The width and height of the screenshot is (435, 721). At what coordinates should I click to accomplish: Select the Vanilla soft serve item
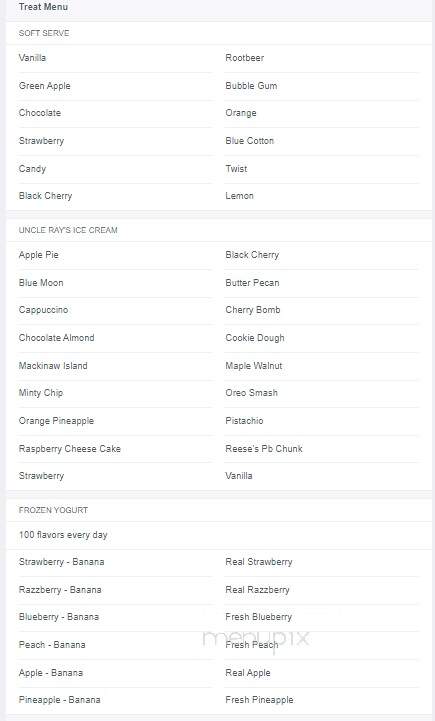click(x=32, y=58)
